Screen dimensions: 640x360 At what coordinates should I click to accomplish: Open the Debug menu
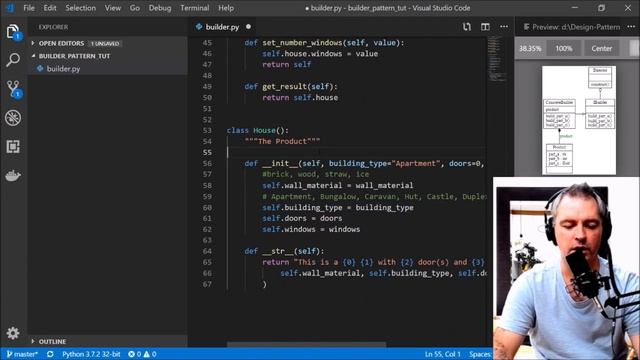point(160,8)
